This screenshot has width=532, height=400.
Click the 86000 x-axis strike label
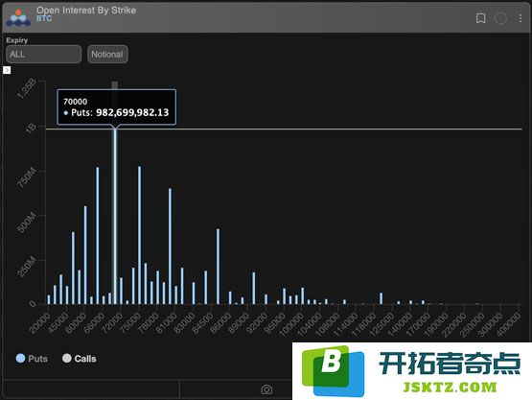point(220,323)
